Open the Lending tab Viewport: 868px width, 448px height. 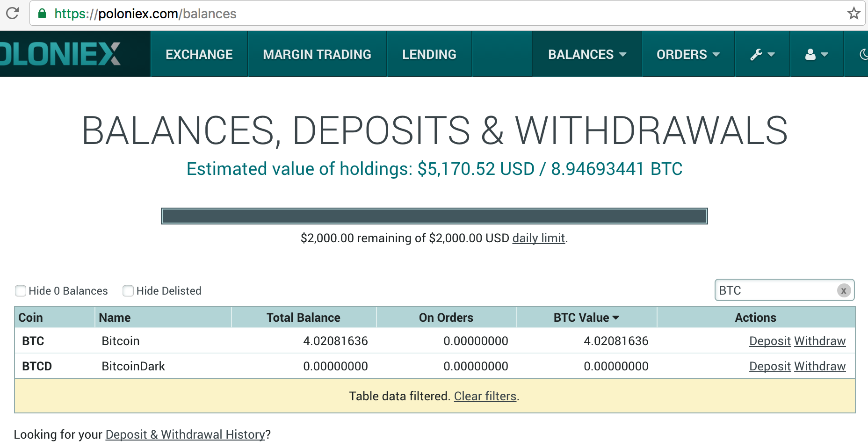(429, 54)
